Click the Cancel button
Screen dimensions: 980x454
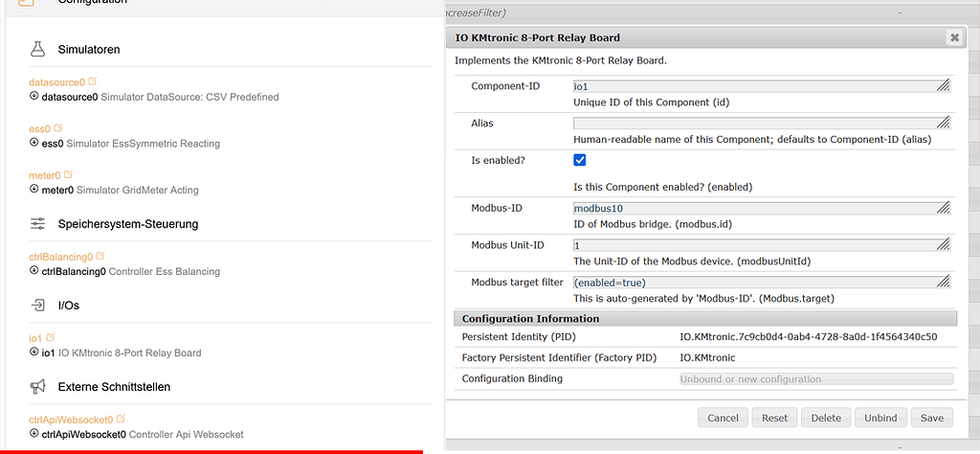(x=724, y=418)
